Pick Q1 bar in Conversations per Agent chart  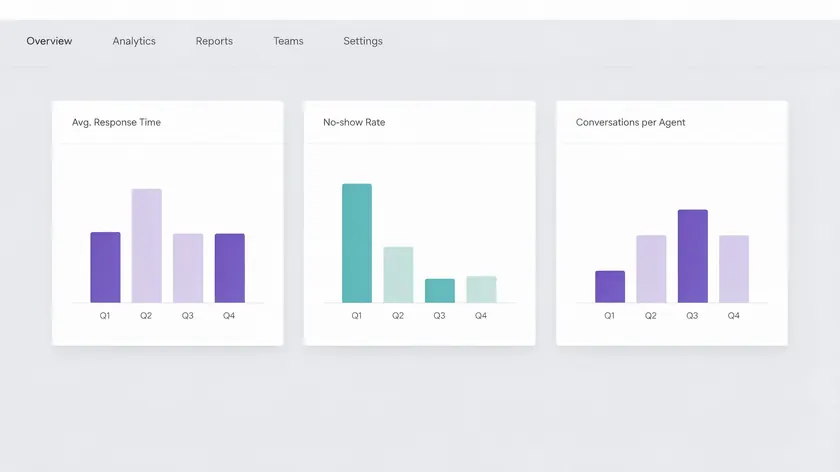(x=610, y=287)
